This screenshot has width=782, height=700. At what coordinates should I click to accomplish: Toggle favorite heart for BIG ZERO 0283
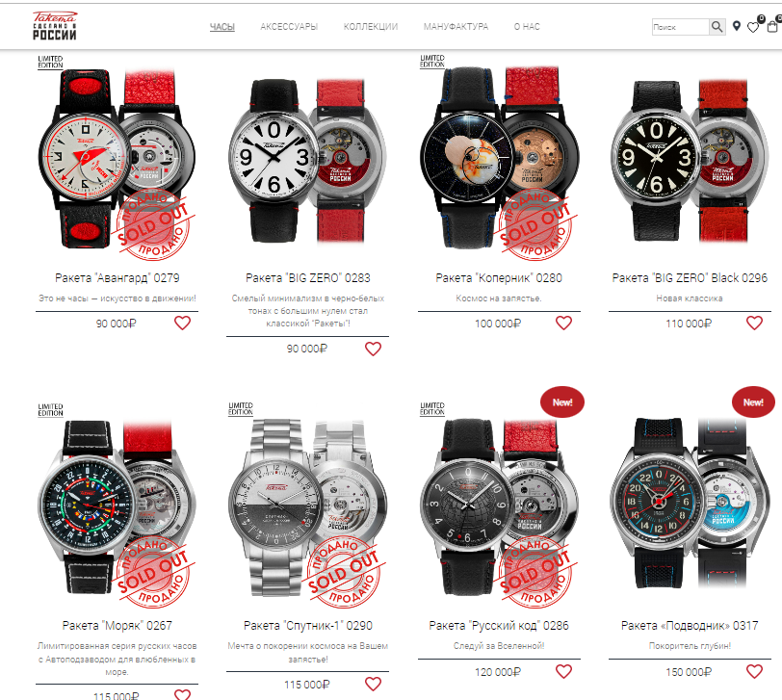point(373,349)
